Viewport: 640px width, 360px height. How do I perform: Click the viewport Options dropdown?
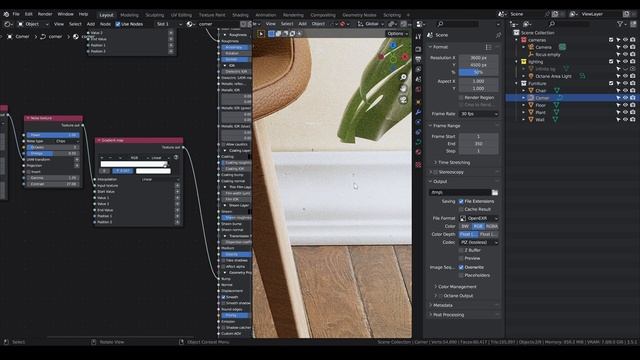(x=398, y=33)
